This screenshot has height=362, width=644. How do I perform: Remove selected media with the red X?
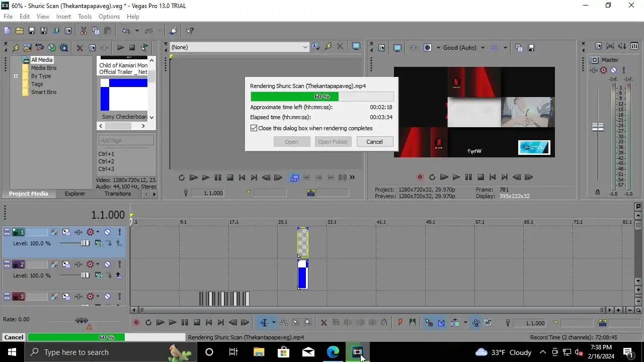(79, 48)
